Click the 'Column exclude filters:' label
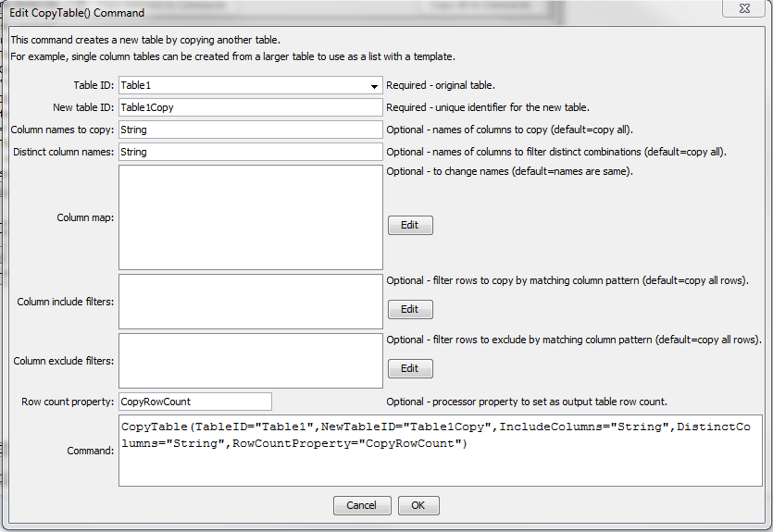Viewport: 773px width, 532px height. pos(64,361)
